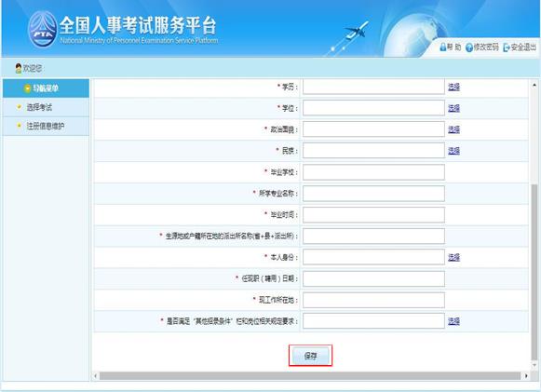Click the PTA platform logo
The image size is (541, 392).
point(43,30)
